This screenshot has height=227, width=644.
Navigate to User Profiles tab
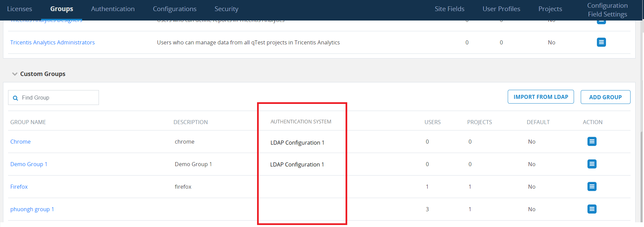point(501,9)
